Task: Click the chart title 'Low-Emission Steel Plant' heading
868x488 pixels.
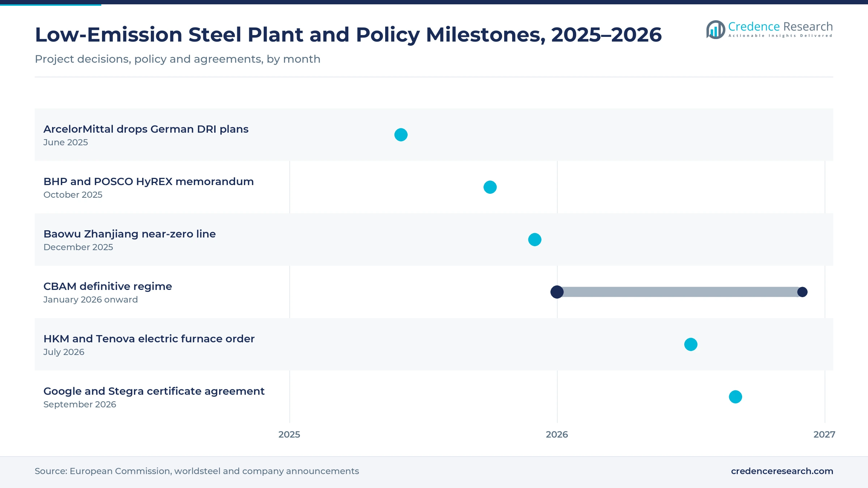Action: coord(348,35)
